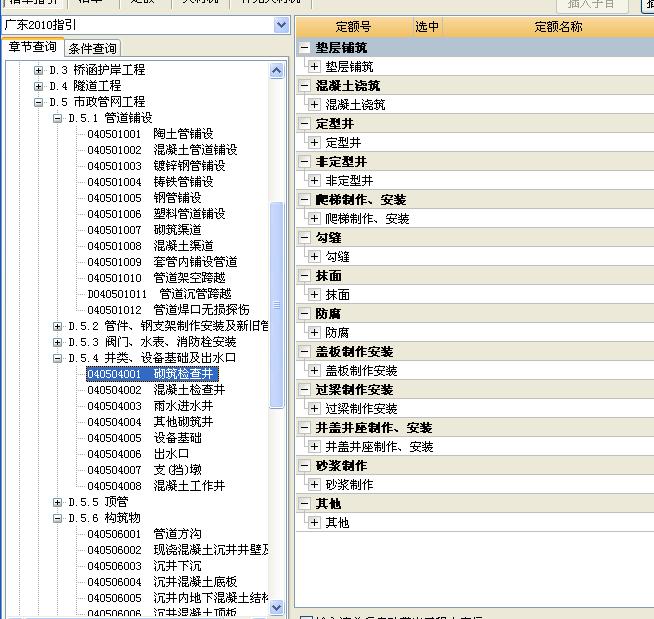Select 040504006 出水口
This screenshot has width=654, height=619.
138,454
